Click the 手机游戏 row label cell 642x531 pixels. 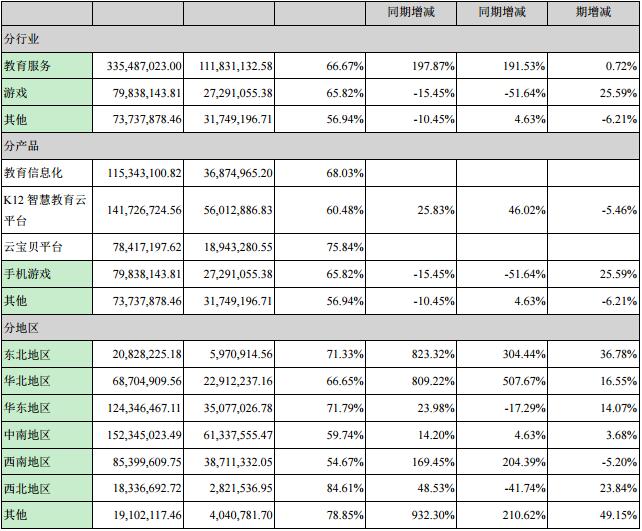tap(46, 273)
